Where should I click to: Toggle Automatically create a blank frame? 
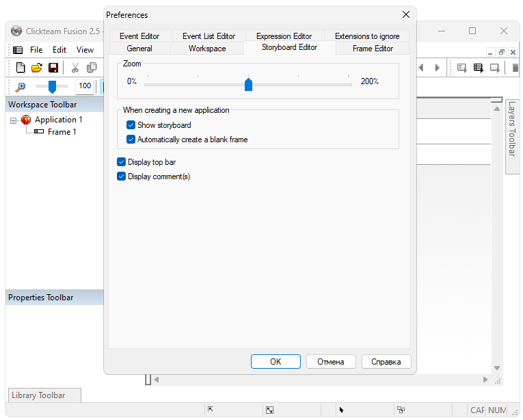pos(131,140)
